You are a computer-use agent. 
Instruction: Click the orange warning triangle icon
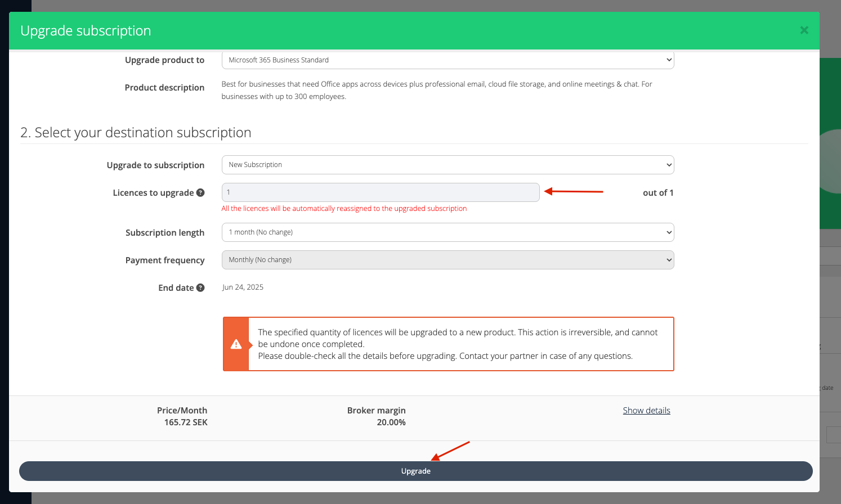point(236,344)
